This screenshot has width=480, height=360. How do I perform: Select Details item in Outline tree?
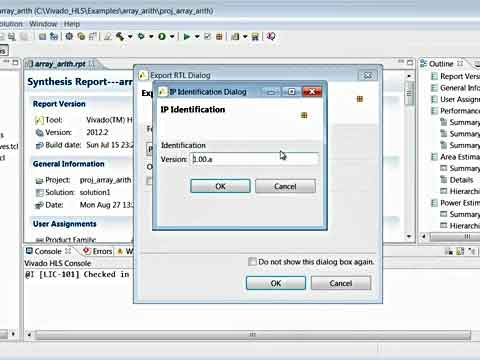(461, 180)
